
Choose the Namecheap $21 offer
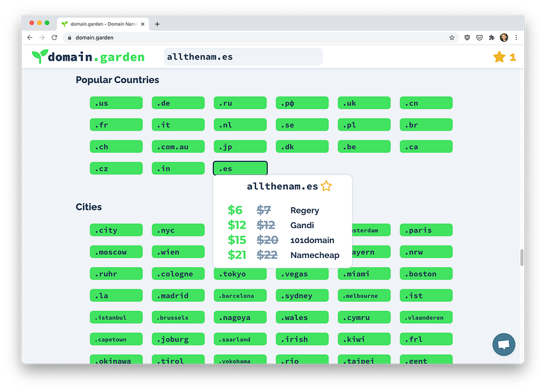tap(283, 255)
